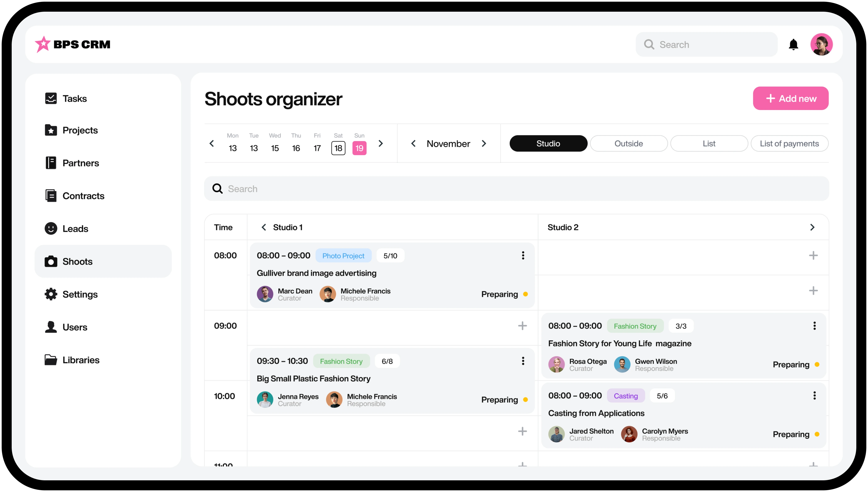Viewport: 868px width, 492px height.
Task: Show previous studio before Studio 1
Action: [x=264, y=227]
